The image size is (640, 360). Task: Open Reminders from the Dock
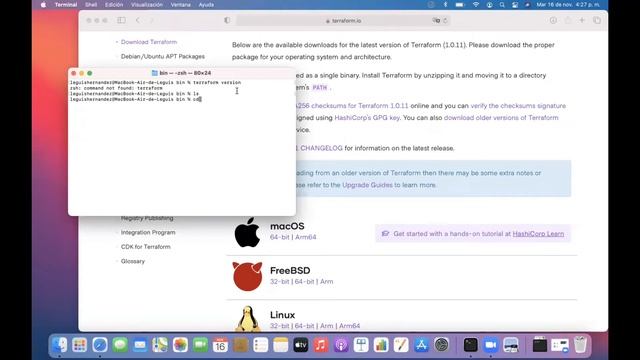(x=260, y=345)
